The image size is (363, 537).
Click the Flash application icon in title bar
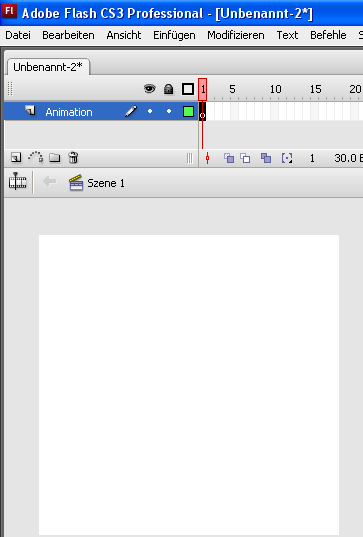point(9,11)
